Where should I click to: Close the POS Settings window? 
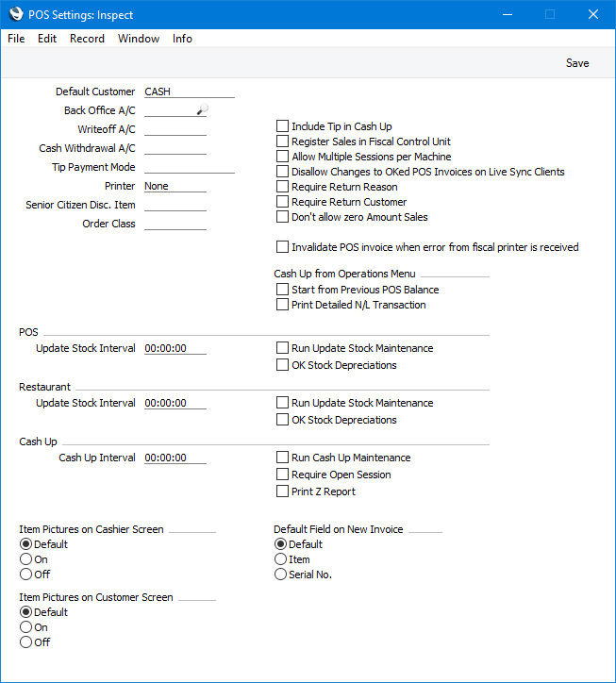[x=592, y=15]
